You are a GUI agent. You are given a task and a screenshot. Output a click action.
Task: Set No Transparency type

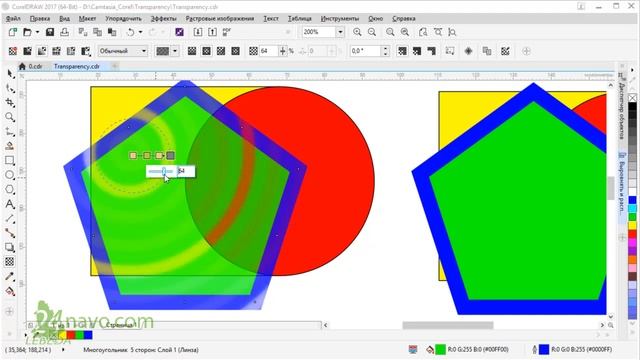pos(13,51)
